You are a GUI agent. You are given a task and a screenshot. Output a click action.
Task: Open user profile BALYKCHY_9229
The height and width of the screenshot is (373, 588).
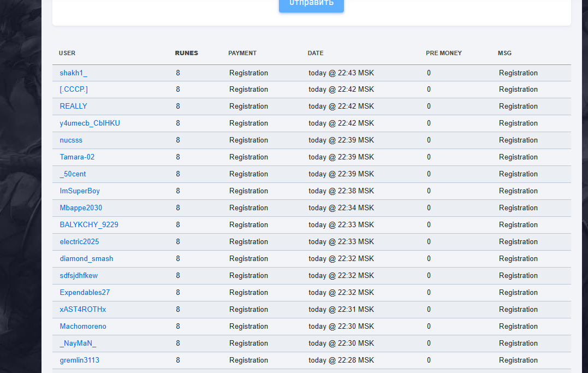pos(89,224)
